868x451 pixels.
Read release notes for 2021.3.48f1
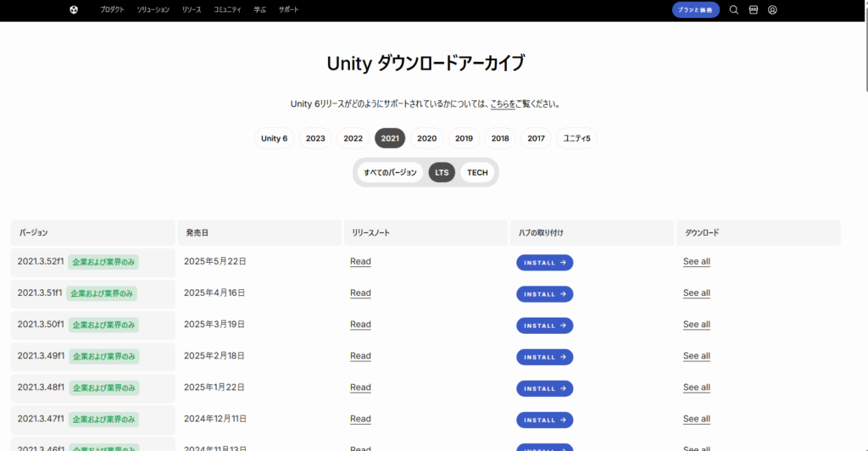click(360, 387)
